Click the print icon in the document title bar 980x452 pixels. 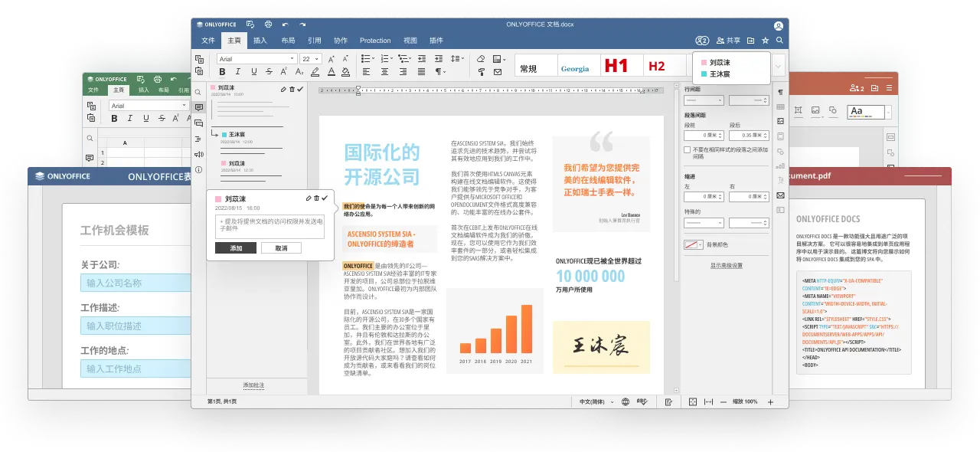tap(268, 25)
